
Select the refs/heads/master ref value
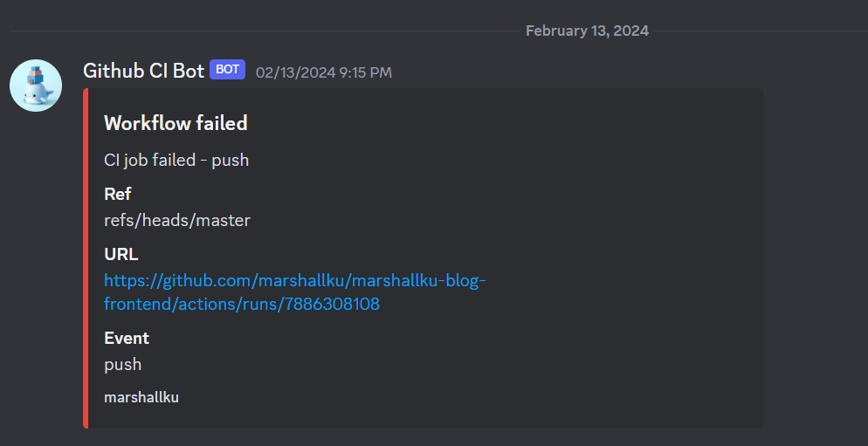coord(177,220)
